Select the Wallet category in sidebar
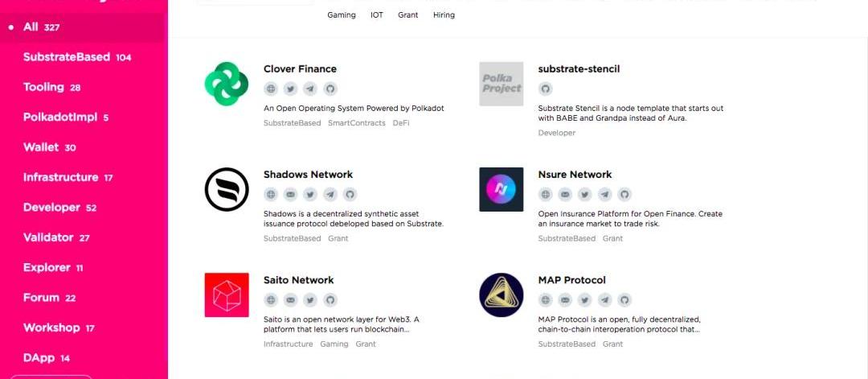Screen dimensions: 868x379 point(49,147)
